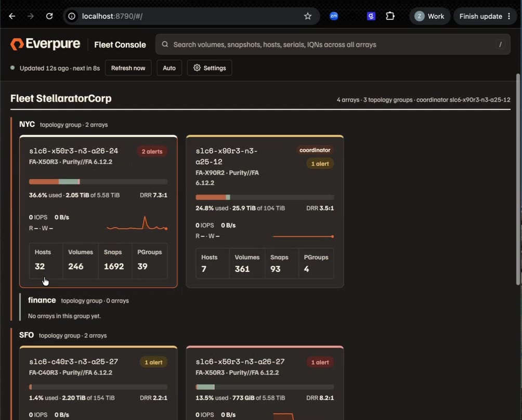Select the Snaps 1692 tile
Viewport: 522px width, 420px height.
click(x=115, y=261)
